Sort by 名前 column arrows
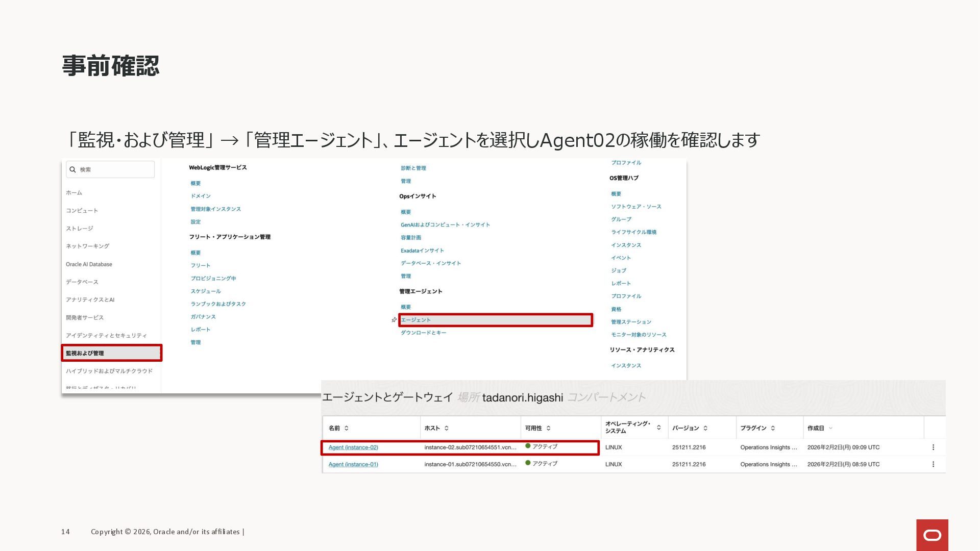980x551 pixels. pyautogui.click(x=347, y=428)
